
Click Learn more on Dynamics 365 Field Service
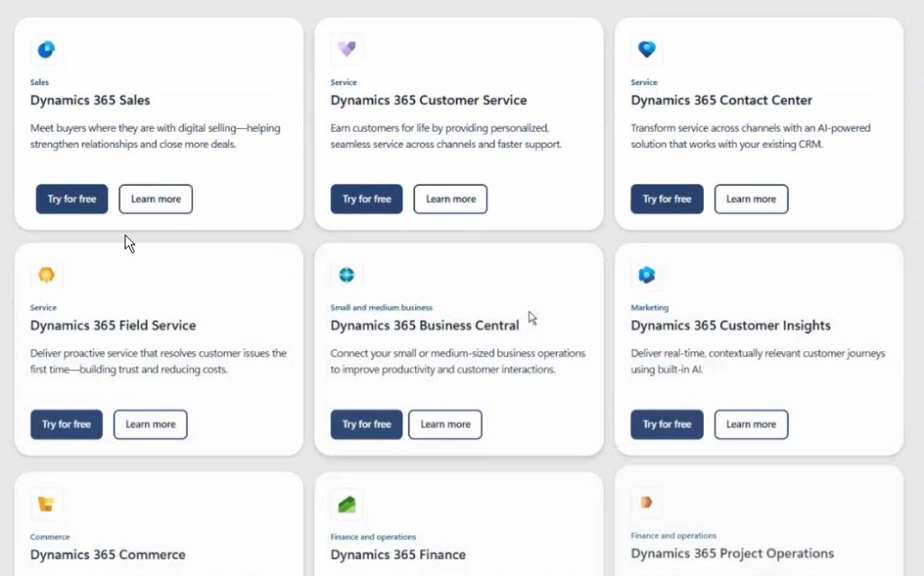(150, 424)
